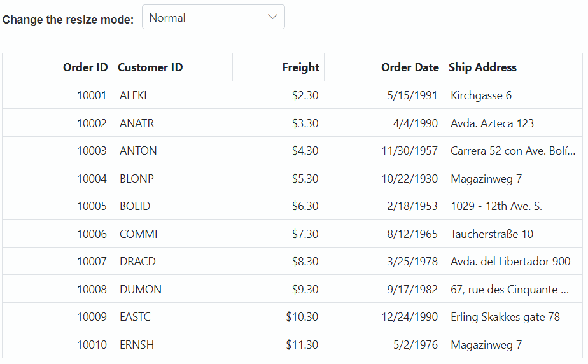Select the ALFKI customer cell
The height and width of the screenshot is (364, 588).
pos(173,95)
